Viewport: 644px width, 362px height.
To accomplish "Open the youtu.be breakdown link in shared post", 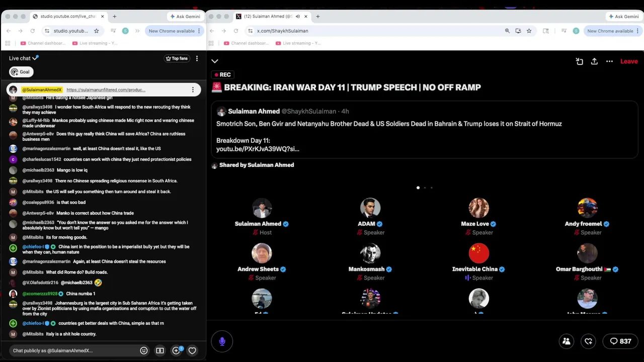I will (258, 149).
